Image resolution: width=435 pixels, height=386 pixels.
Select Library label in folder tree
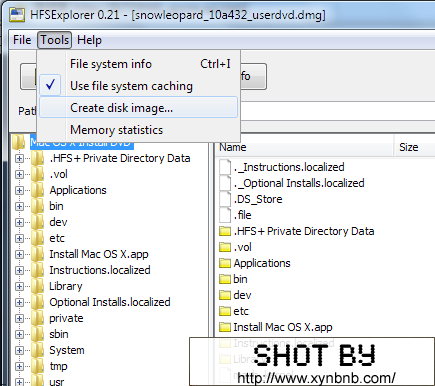[66, 286]
